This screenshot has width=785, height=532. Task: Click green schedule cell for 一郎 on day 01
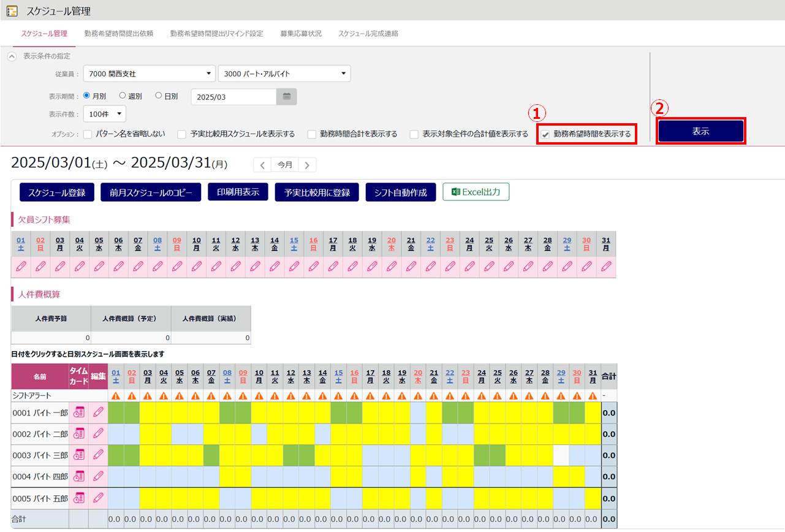point(116,413)
